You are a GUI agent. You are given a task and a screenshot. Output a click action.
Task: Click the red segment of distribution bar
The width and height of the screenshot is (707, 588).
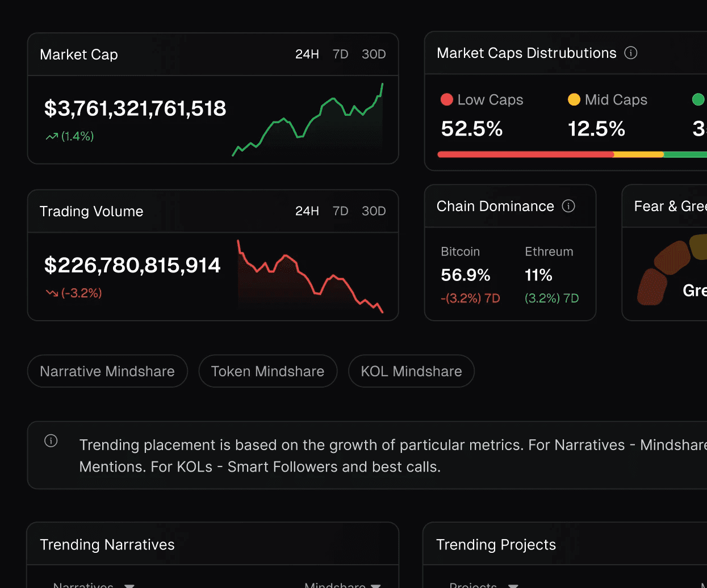click(x=526, y=154)
